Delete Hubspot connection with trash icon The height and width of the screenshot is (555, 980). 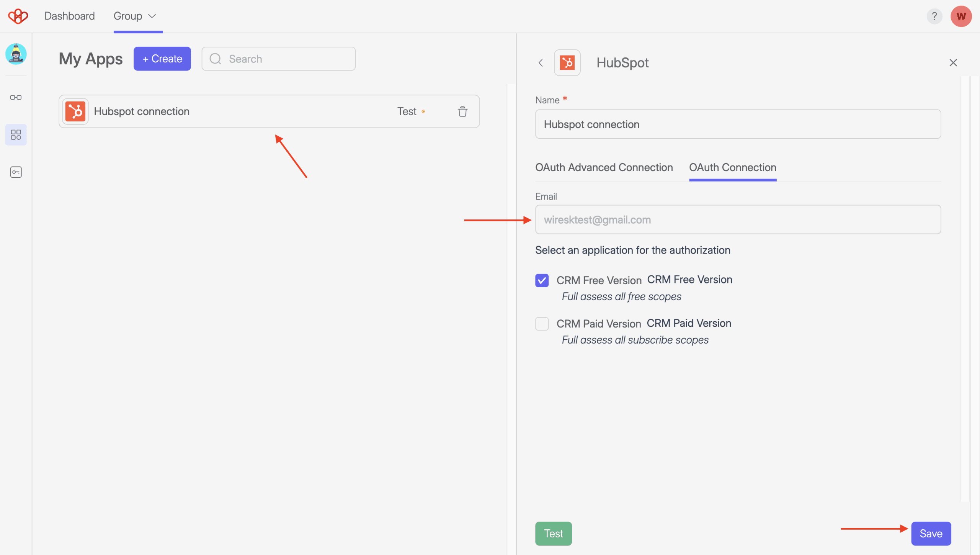tap(462, 111)
